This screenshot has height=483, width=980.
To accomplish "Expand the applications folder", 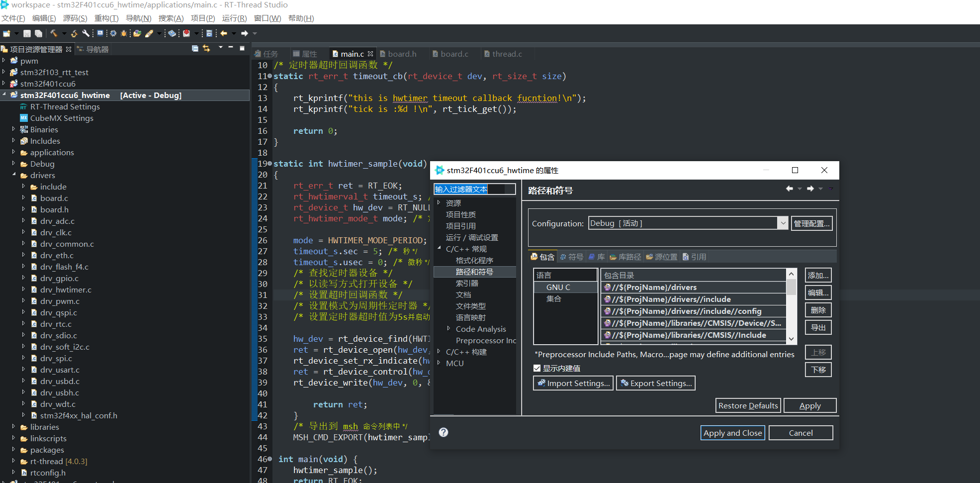I will (13, 152).
